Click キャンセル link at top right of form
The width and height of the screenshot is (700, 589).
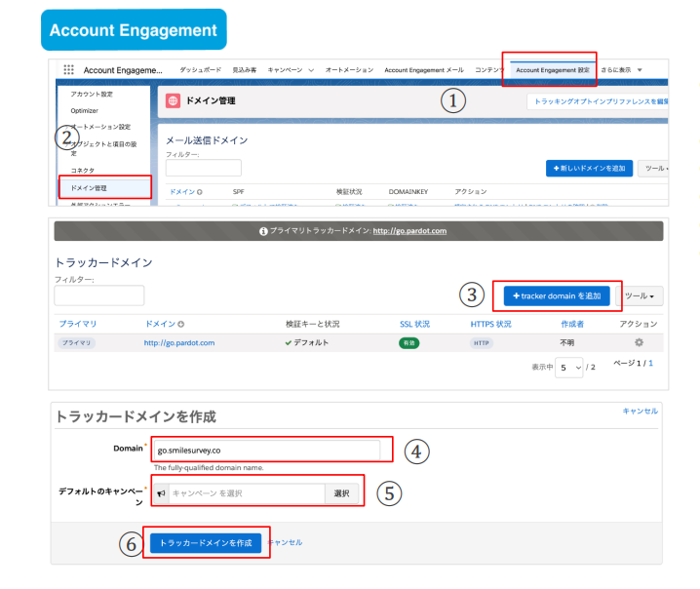pyautogui.click(x=641, y=412)
